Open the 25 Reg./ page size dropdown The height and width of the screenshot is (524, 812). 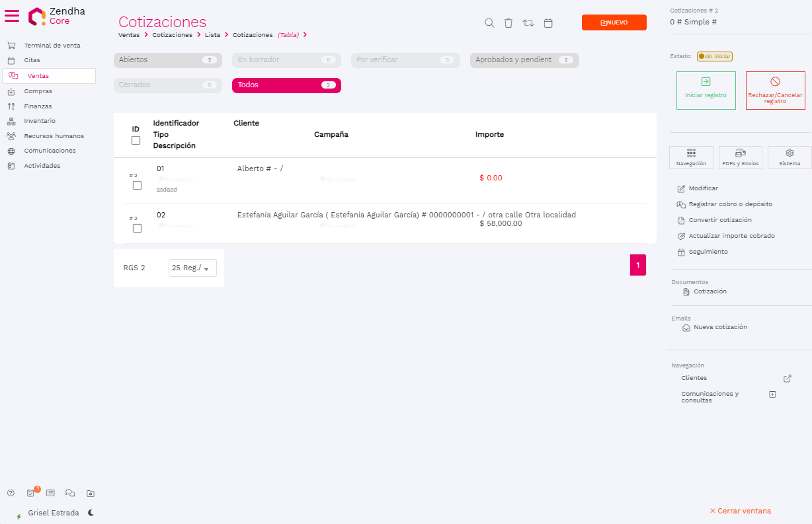[192, 268]
